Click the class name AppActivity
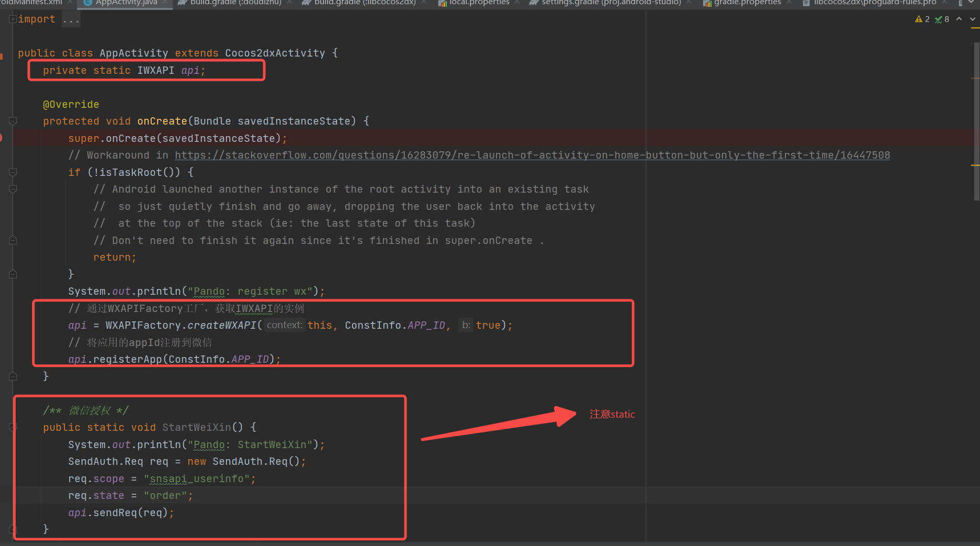The width and height of the screenshot is (980, 546). pos(134,53)
